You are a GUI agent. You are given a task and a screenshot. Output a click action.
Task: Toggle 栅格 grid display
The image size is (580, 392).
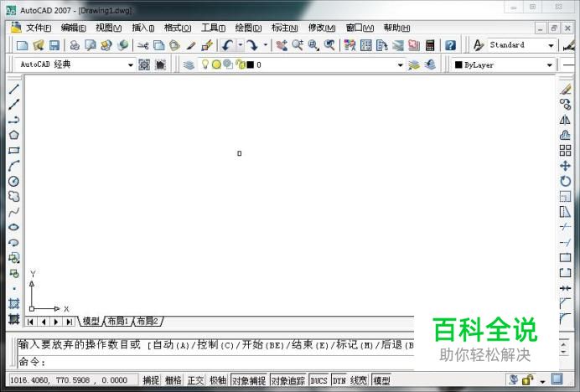click(173, 380)
